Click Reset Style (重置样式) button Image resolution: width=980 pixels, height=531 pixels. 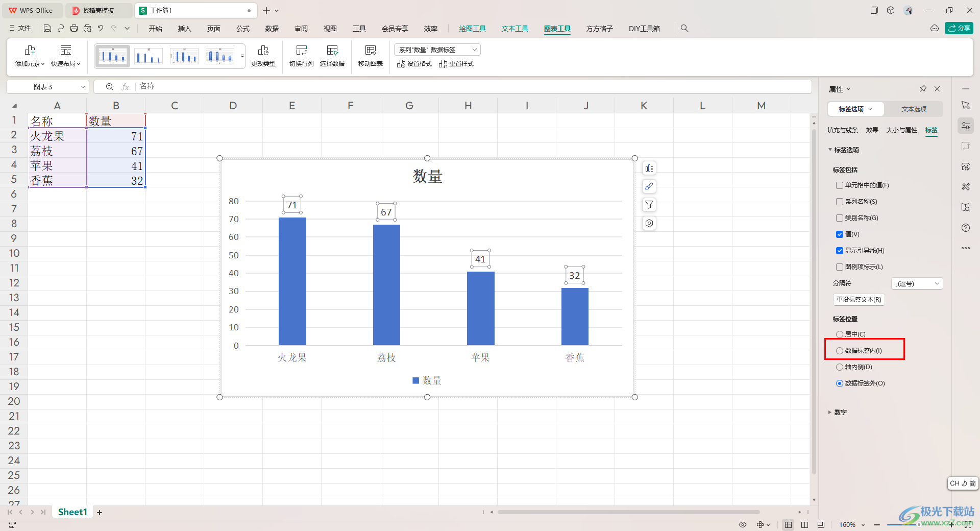click(x=456, y=64)
